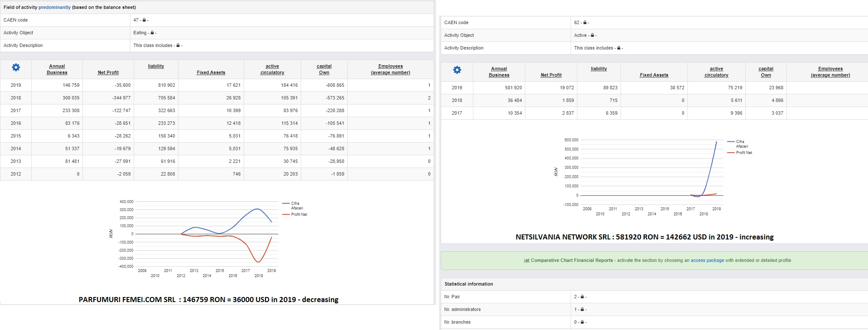Click the Net Profit column header in the PARFUMURI table

point(108,72)
